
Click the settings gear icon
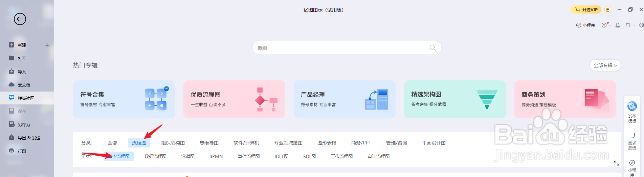641,25
